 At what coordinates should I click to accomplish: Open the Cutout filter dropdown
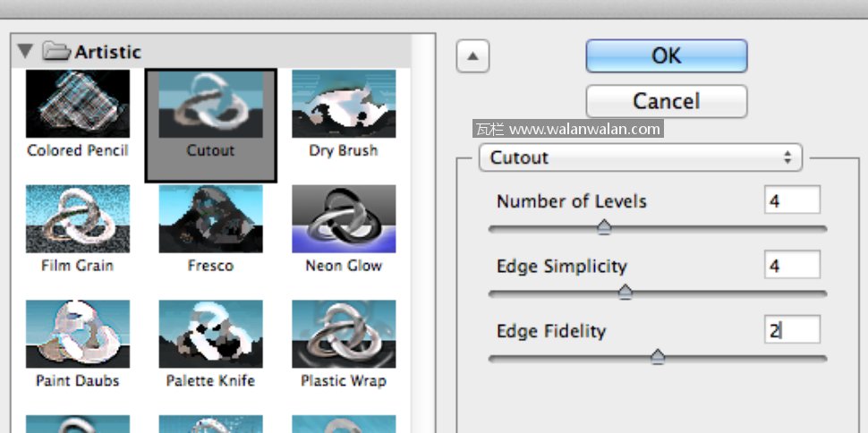coord(641,157)
